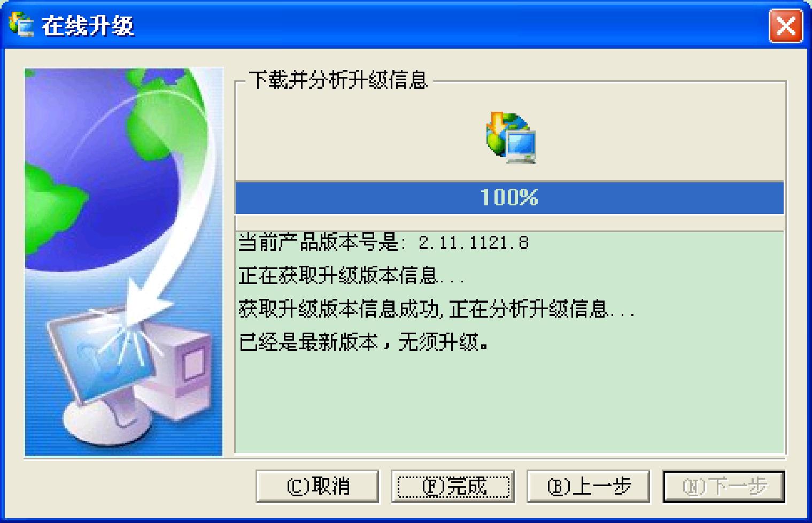Click the small monitor in the download icon
Viewport: 812px width, 523px height.
(x=521, y=145)
